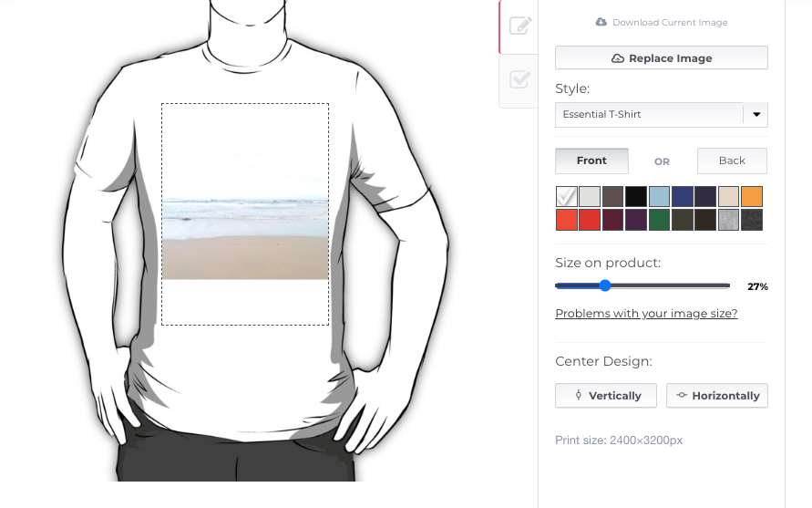
Task: Select the cream beige color swatch
Action: point(728,197)
